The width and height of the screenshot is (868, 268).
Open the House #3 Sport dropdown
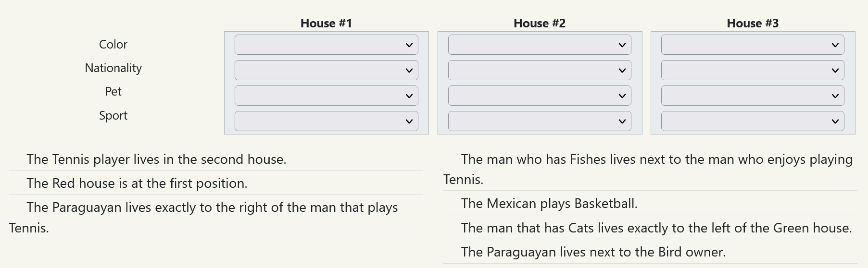pyautogui.click(x=752, y=121)
